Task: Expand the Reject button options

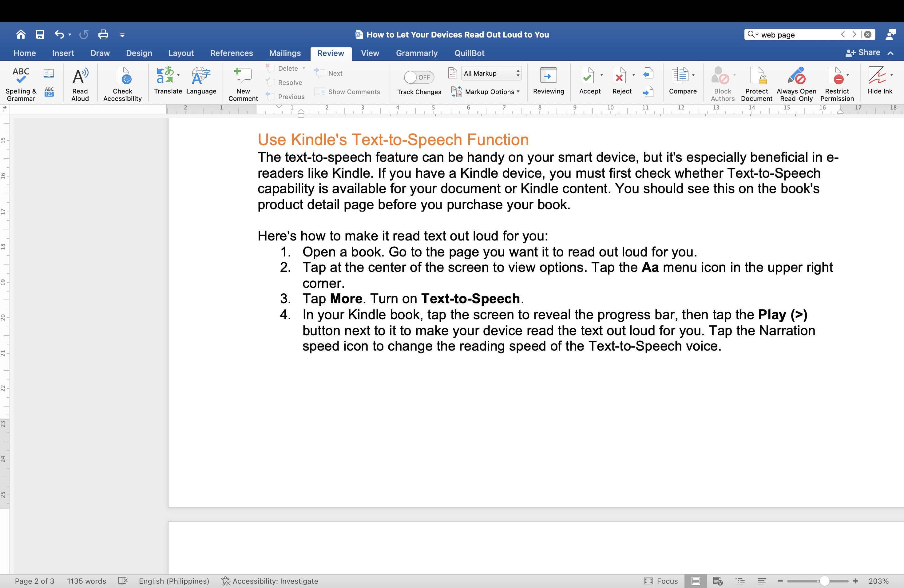Action: click(633, 74)
